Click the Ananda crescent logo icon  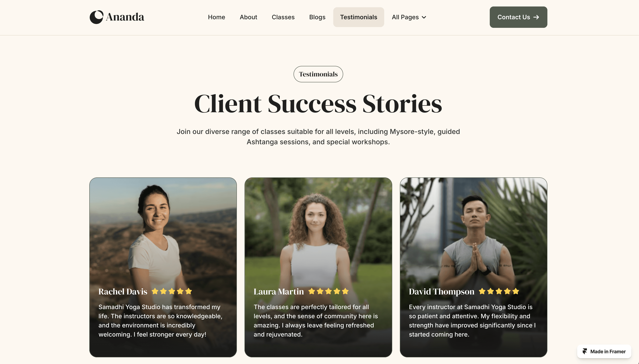click(96, 17)
